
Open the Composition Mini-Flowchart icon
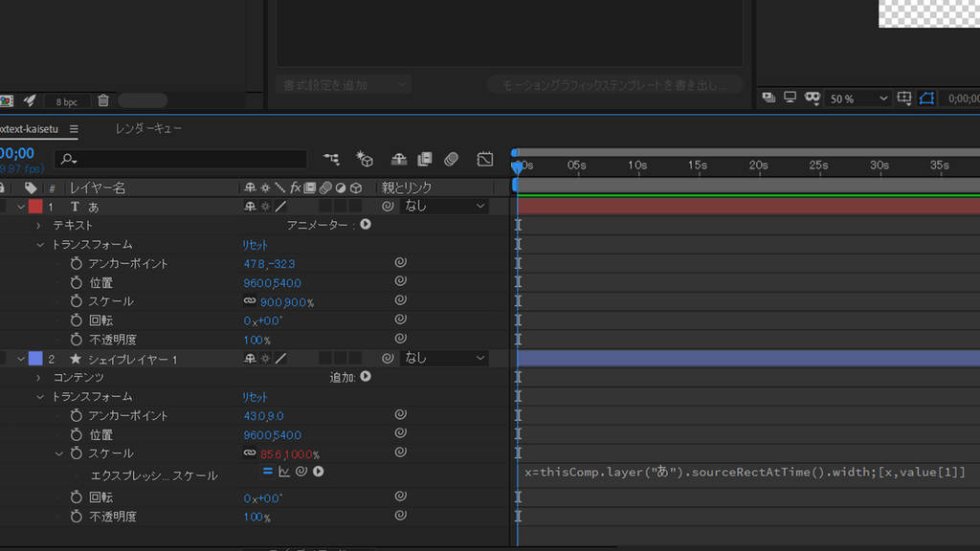point(331,160)
